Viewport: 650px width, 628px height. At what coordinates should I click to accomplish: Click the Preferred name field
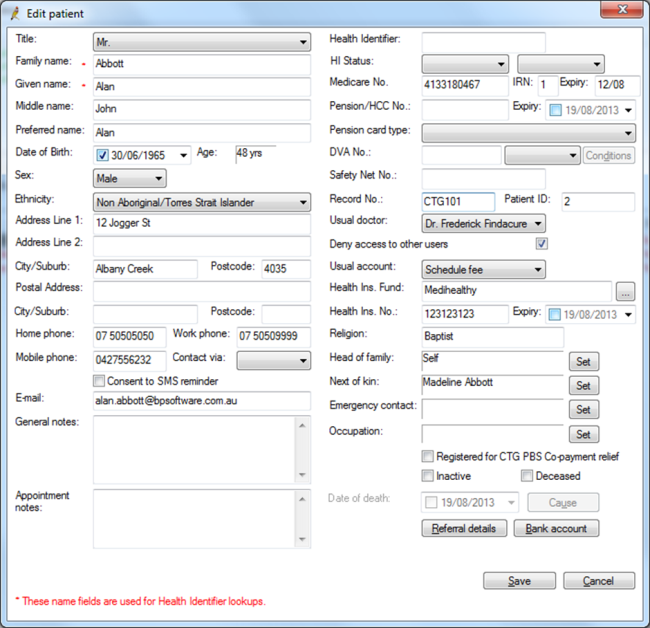202,133
